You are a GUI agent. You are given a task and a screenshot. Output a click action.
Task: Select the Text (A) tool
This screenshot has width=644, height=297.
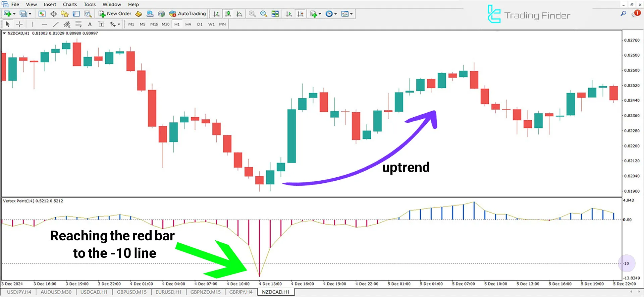tap(90, 24)
